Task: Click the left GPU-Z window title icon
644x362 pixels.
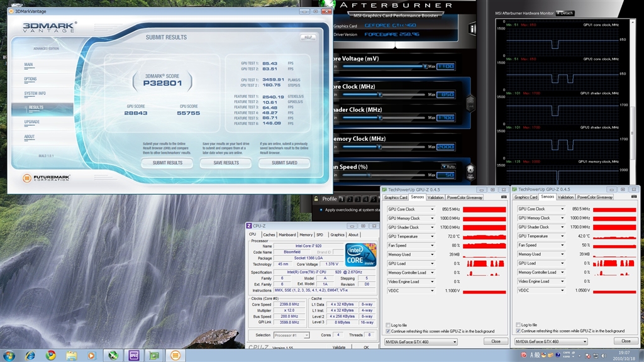Action: pyautogui.click(x=384, y=190)
